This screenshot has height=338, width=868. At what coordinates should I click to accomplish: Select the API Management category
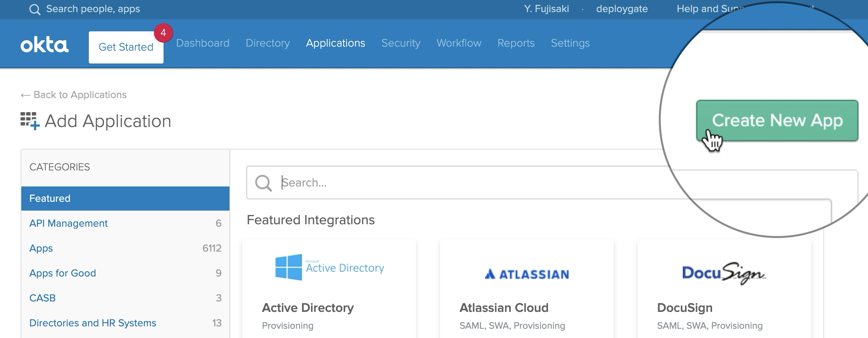(125, 223)
